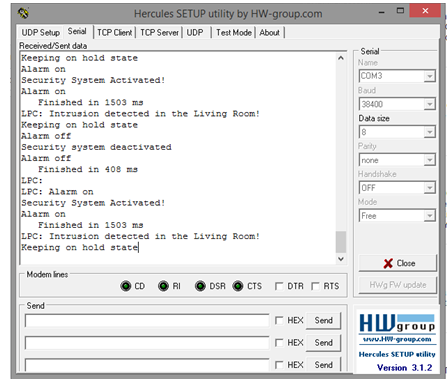Click Send for the third line
The image size is (447, 384).
click(323, 364)
